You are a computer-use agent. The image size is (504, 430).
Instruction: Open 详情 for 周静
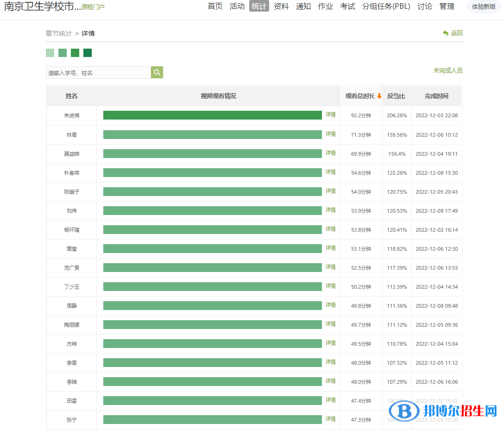pyautogui.click(x=330, y=305)
